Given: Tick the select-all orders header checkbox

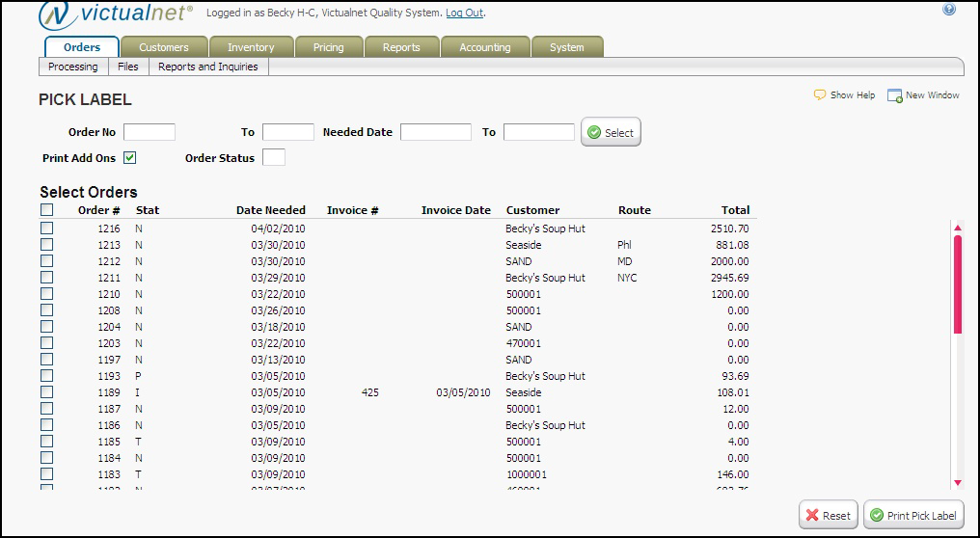Looking at the screenshot, I should pos(47,210).
